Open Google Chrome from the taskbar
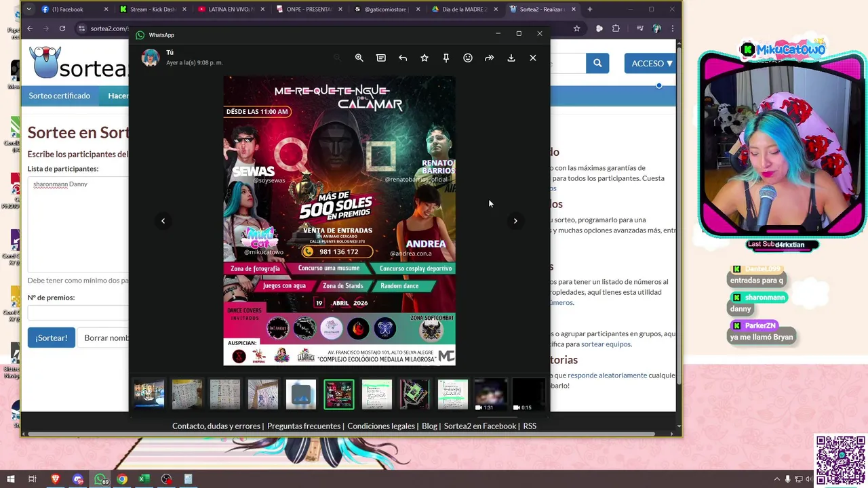 coord(122,479)
